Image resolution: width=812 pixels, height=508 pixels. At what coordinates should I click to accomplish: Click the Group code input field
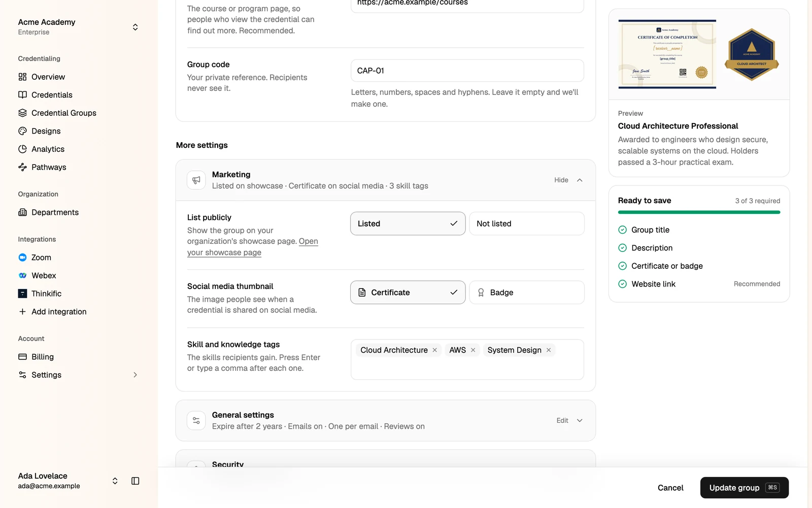pos(467,71)
